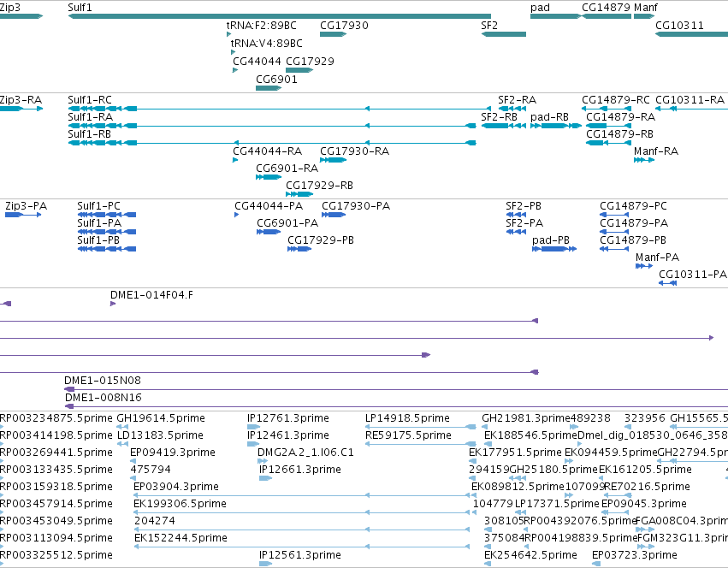Select the DME1-015N08 BAC clone label
Screen dimensions: 728x568
click(x=103, y=381)
